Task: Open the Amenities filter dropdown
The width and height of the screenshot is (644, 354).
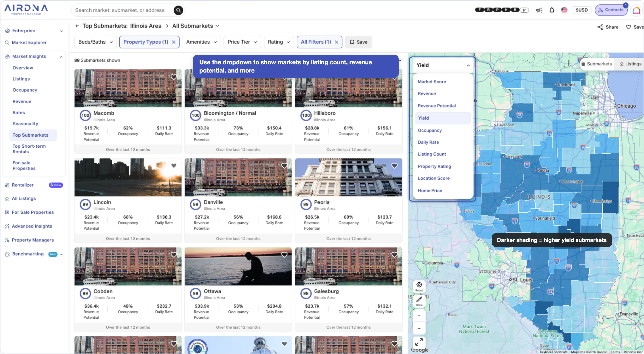Action: 201,42
